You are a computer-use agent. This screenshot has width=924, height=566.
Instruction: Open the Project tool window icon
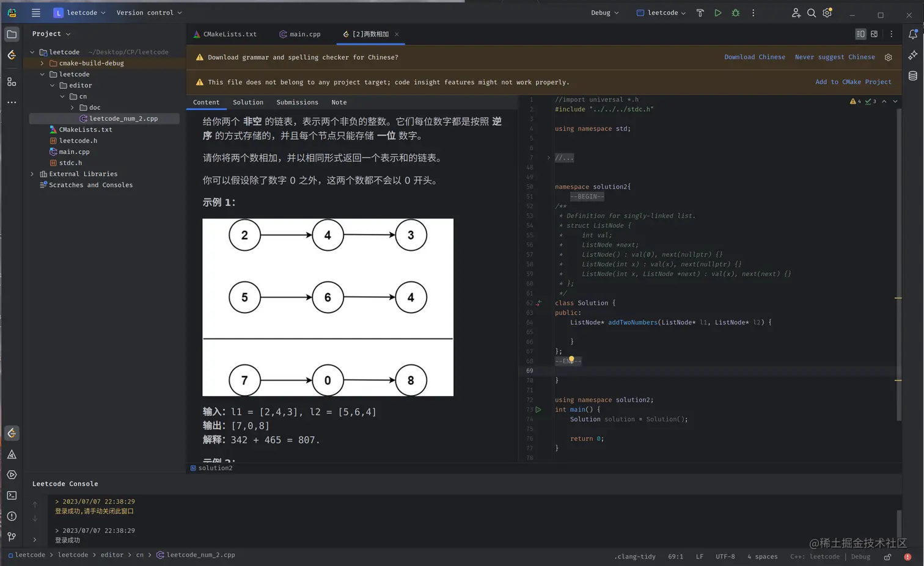point(12,34)
